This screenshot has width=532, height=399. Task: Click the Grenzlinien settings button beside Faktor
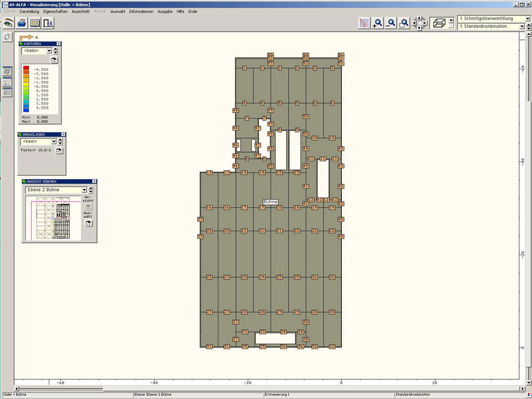pos(59,150)
